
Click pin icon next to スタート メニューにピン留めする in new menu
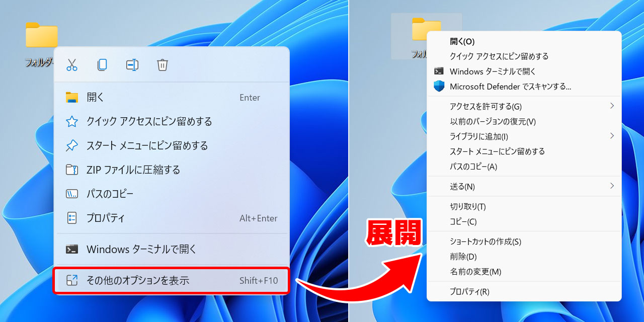[x=72, y=146]
